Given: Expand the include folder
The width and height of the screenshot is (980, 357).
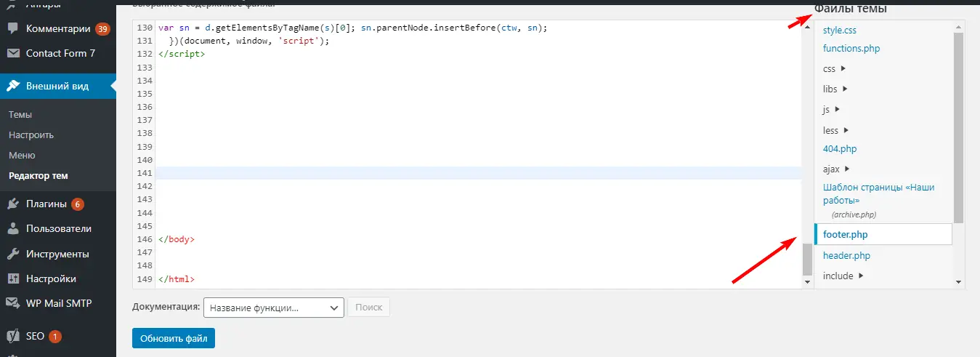Looking at the screenshot, I should click(843, 276).
